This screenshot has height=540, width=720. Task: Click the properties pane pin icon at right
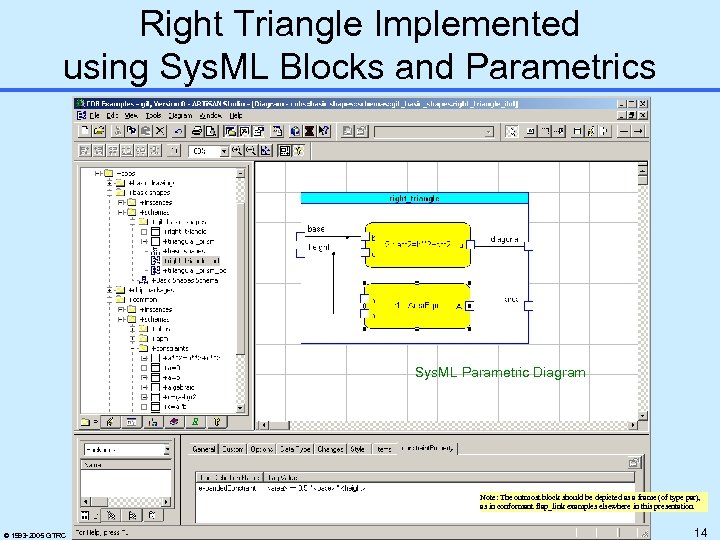point(633,462)
